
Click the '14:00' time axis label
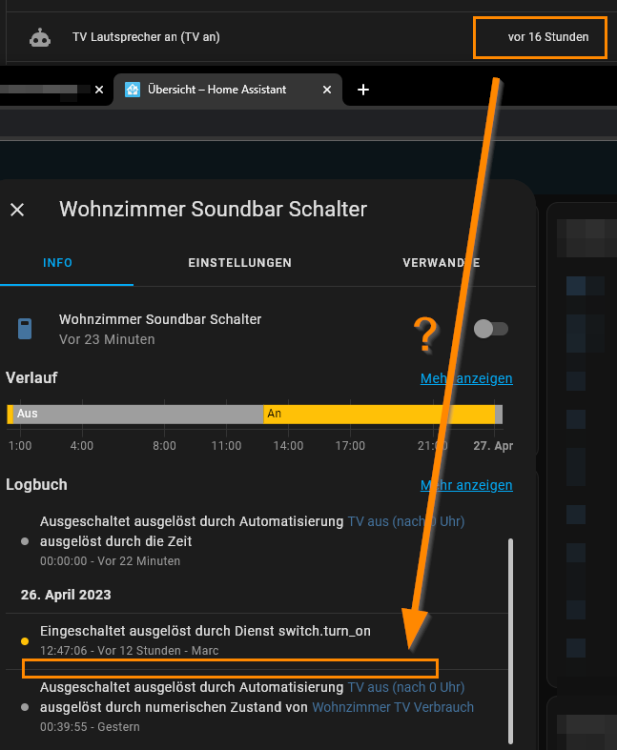point(288,446)
